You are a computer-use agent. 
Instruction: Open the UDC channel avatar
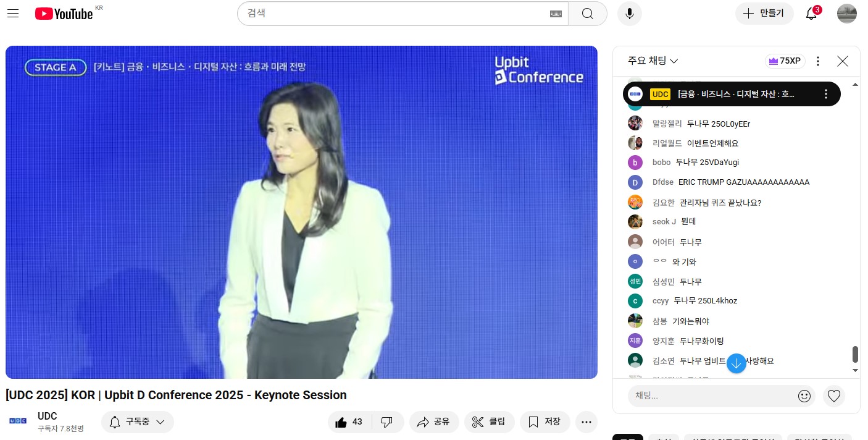(x=18, y=421)
